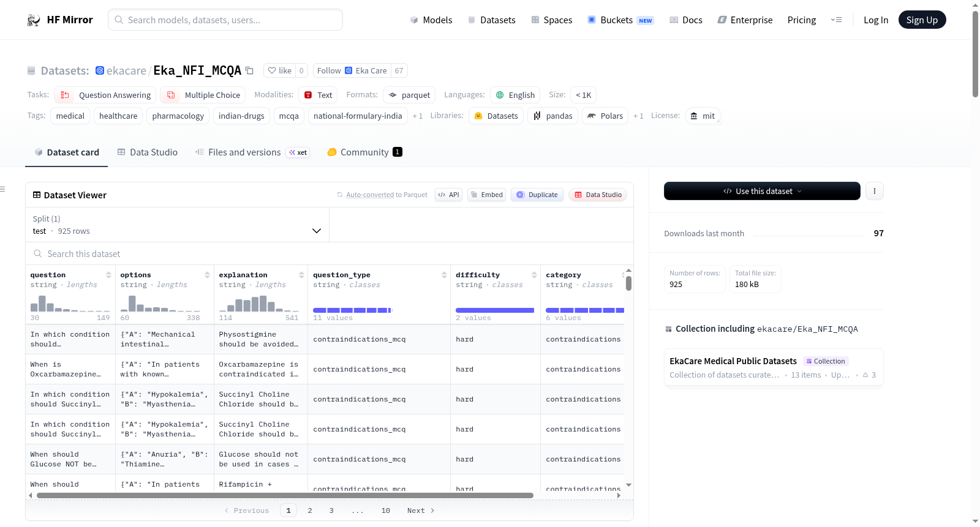Viewport: 980px width, 527px height.
Task: Filter by the Multiple Choice task
Action: 203,95
